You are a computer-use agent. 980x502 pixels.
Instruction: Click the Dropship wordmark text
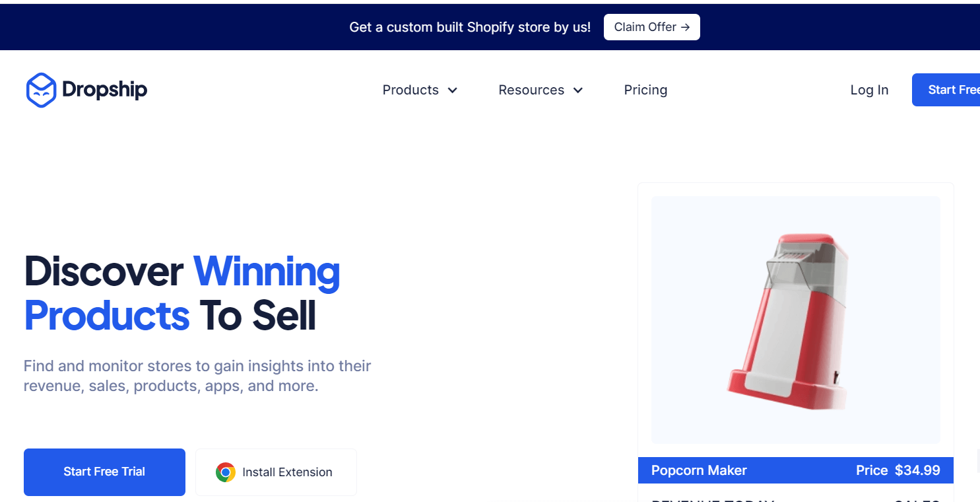point(104,90)
